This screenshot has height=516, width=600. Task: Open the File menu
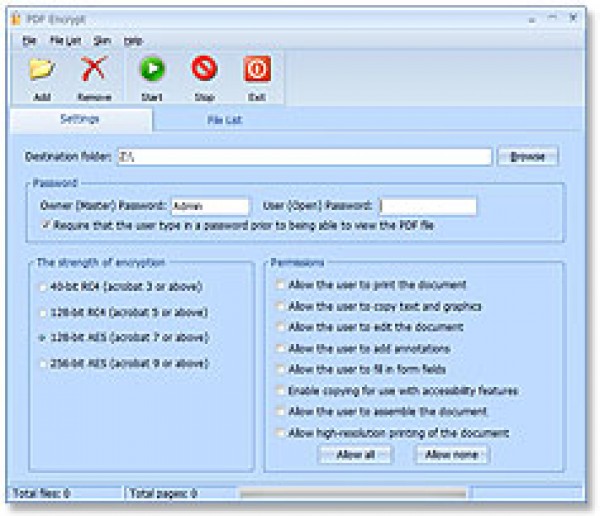click(29, 41)
